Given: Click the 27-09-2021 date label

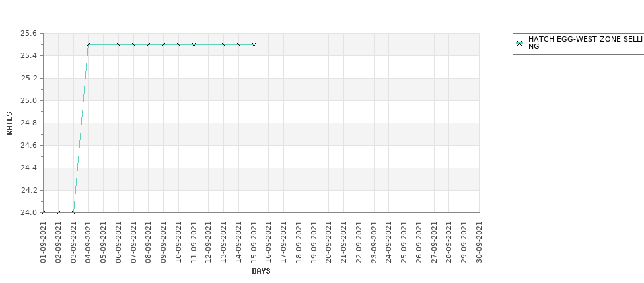Looking at the screenshot, I should coord(434,242).
